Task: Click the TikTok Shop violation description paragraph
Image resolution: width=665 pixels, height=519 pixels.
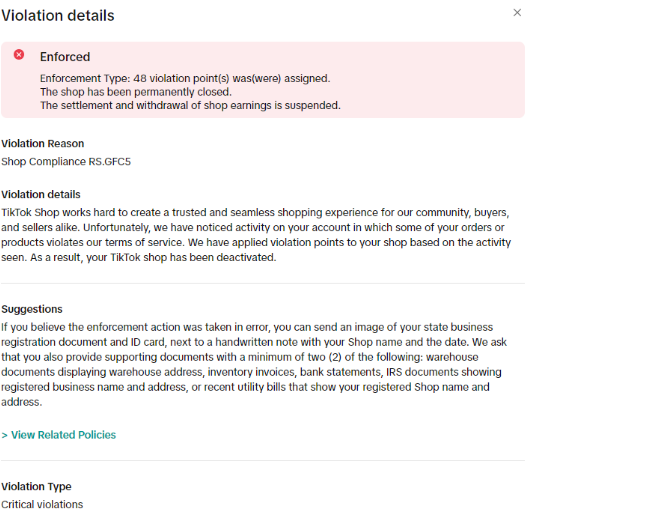Action: (x=256, y=235)
